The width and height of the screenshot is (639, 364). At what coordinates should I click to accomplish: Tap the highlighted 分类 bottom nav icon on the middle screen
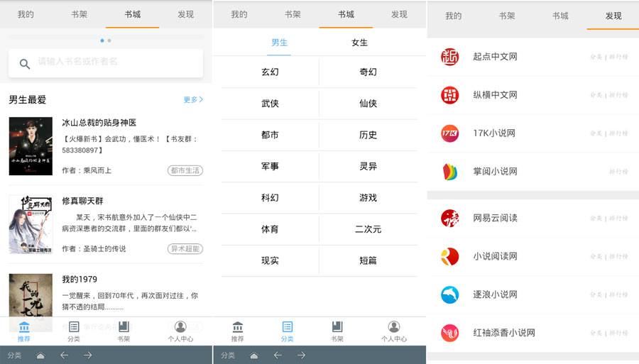pos(288,326)
